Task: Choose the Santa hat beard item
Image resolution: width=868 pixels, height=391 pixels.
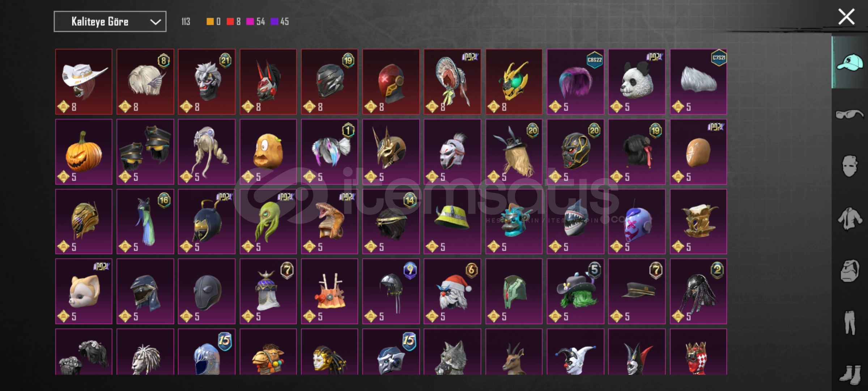Action: [x=452, y=291]
